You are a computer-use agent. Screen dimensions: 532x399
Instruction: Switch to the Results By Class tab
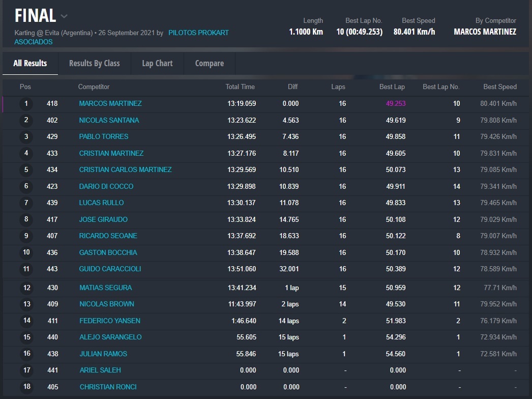click(x=94, y=64)
